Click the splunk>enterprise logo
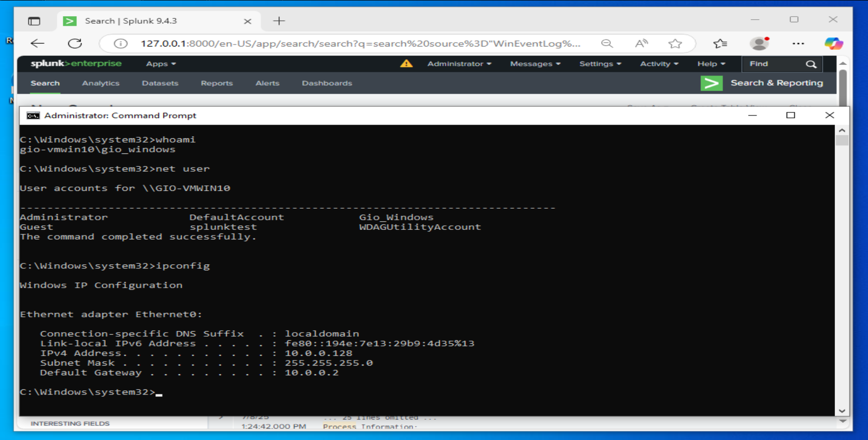This screenshot has width=868, height=440. [76, 63]
